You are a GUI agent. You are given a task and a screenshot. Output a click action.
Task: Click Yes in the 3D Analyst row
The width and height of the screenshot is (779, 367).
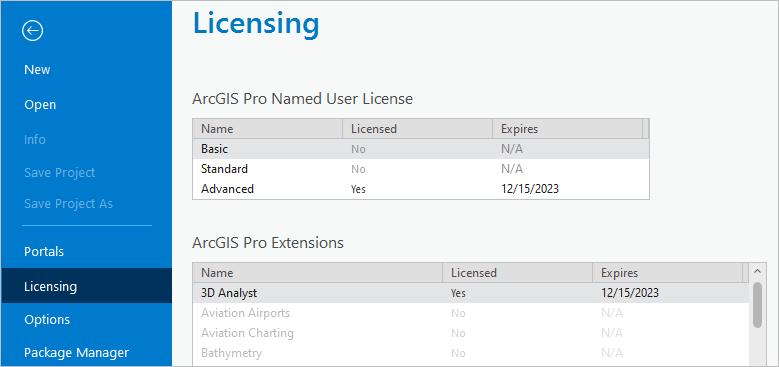coord(458,294)
